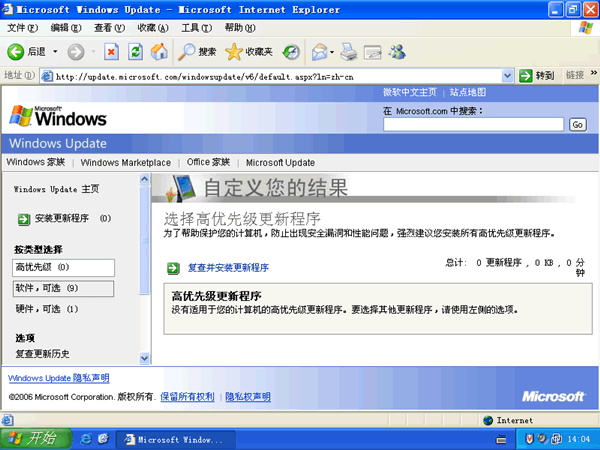Open the 站点地图 link

(x=468, y=92)
